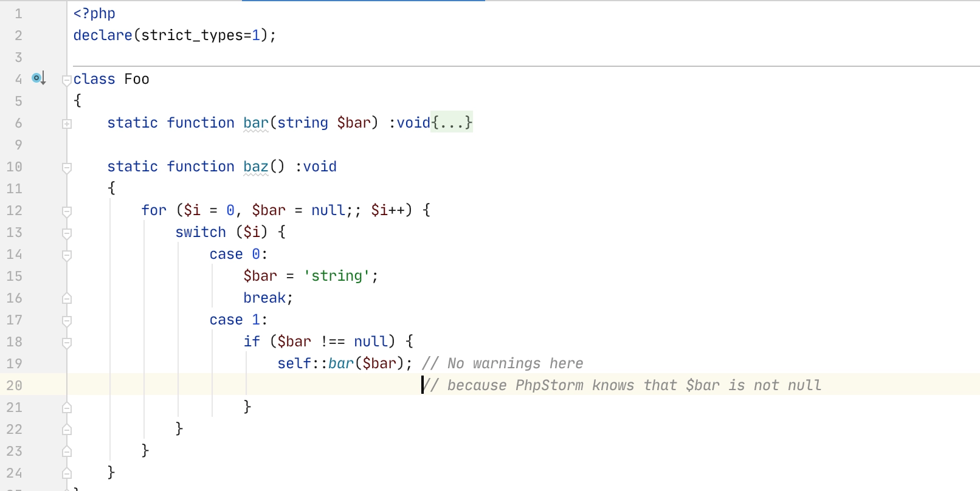Collapse the switch statement fold marker
The height and width of the screenshot is (491, 980).
pos(67,233)
